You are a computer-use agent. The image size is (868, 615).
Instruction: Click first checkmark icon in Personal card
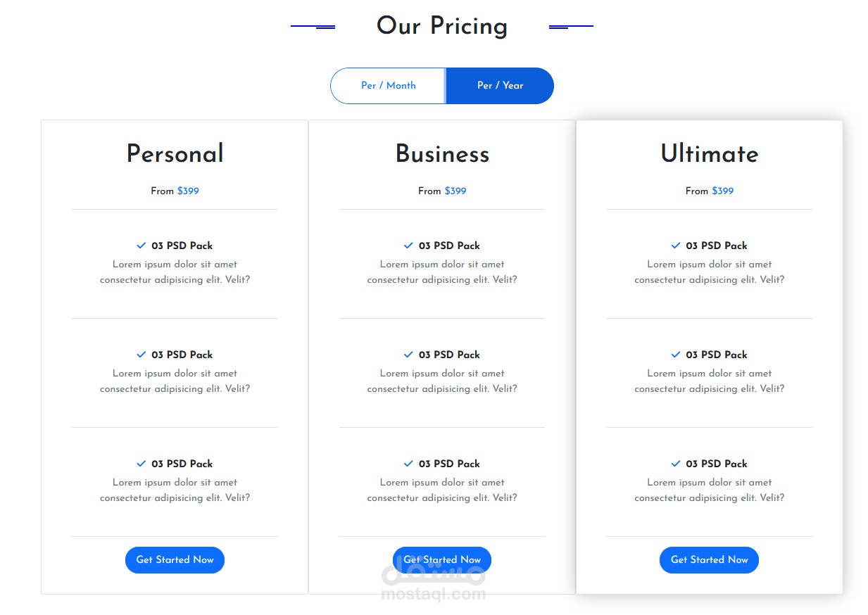(x=141, y=246)
